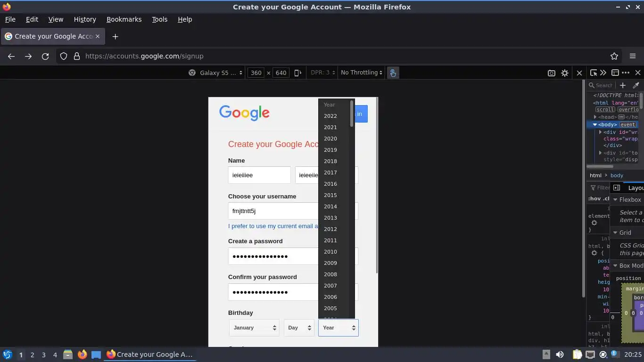Collapse the Box Model section

point(615,266)
